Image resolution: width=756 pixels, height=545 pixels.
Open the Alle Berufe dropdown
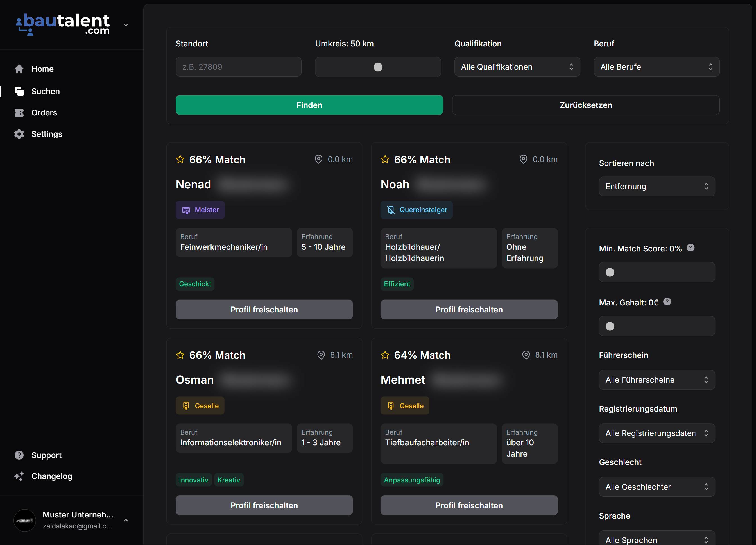656,67
